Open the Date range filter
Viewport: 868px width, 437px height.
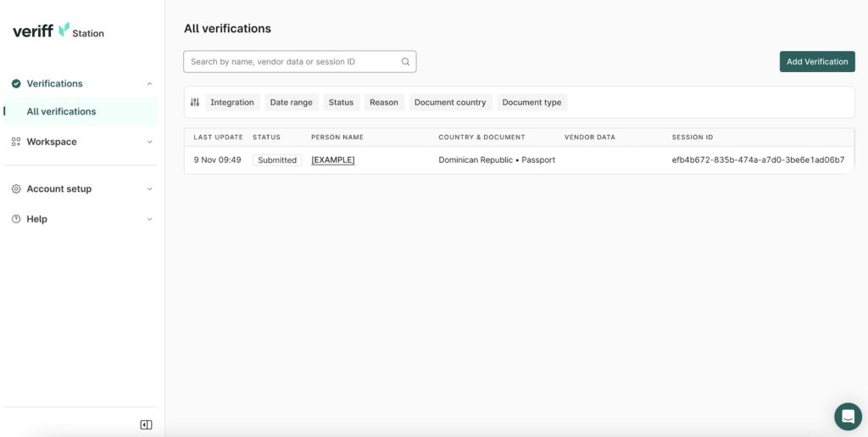292,103
